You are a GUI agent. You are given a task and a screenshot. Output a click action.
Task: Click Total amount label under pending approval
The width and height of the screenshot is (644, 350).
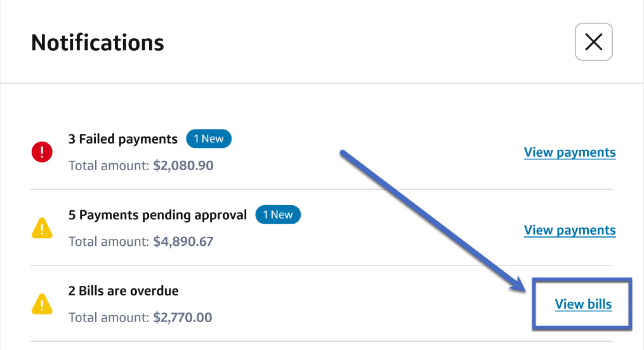pyautogui.click(x=108, y=242)
